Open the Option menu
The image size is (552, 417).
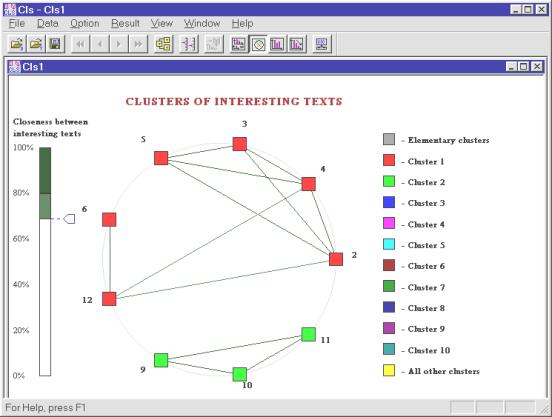click(84, 24)
